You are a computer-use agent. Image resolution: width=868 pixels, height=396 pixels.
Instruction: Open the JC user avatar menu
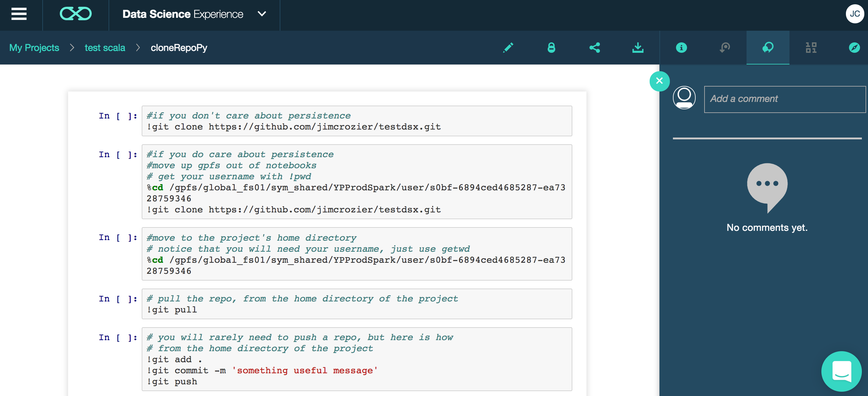coord(855,14)
